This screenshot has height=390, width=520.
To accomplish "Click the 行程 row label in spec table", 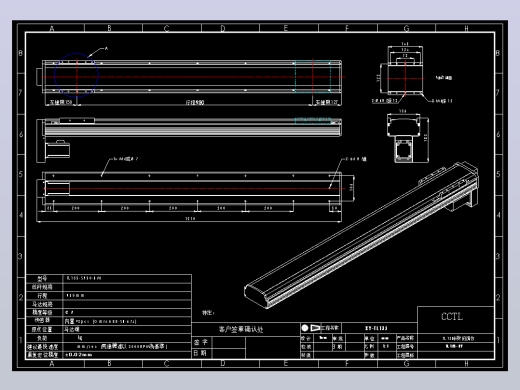I will pos(42,296).
